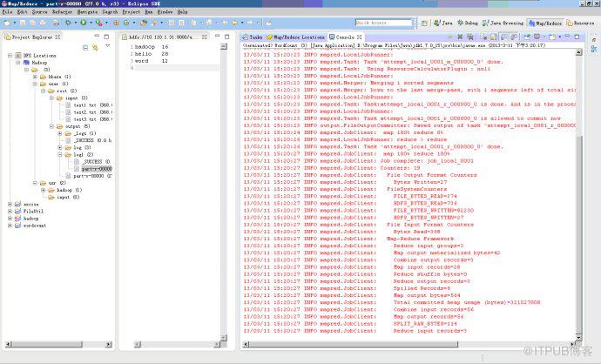Image resolution: width=601 pixels, height=364 pixels.
Task: Click the Console horizontal scrollbar thumb
Action: (354, 344)
